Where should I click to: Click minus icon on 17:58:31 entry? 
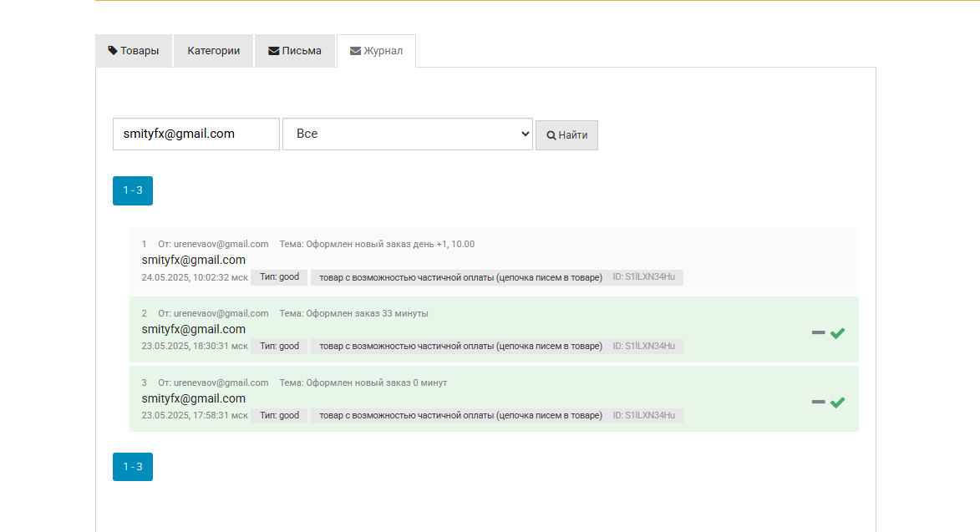coord(818,402)
